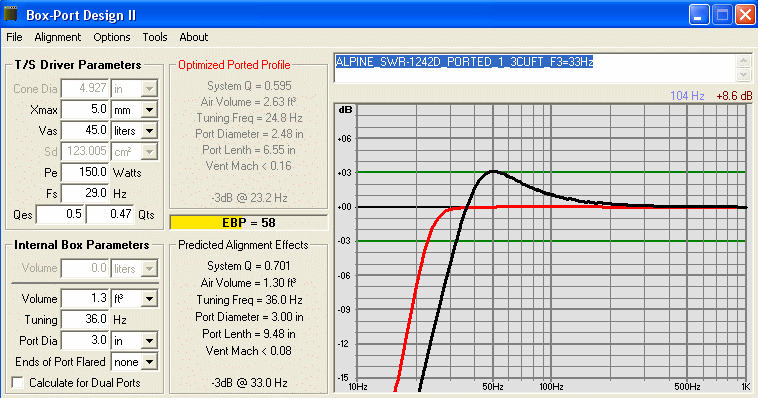Enable Calculate for Dual Ports checkbox

tap(18, 383)
